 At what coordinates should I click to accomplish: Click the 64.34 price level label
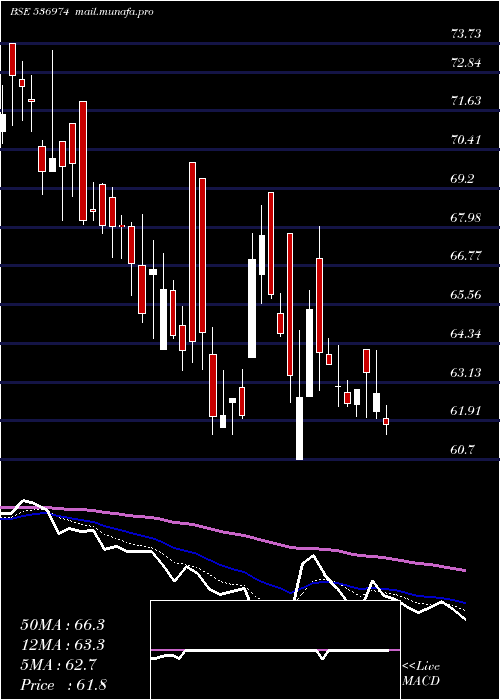pyautogui.click(x=467, y=333)
